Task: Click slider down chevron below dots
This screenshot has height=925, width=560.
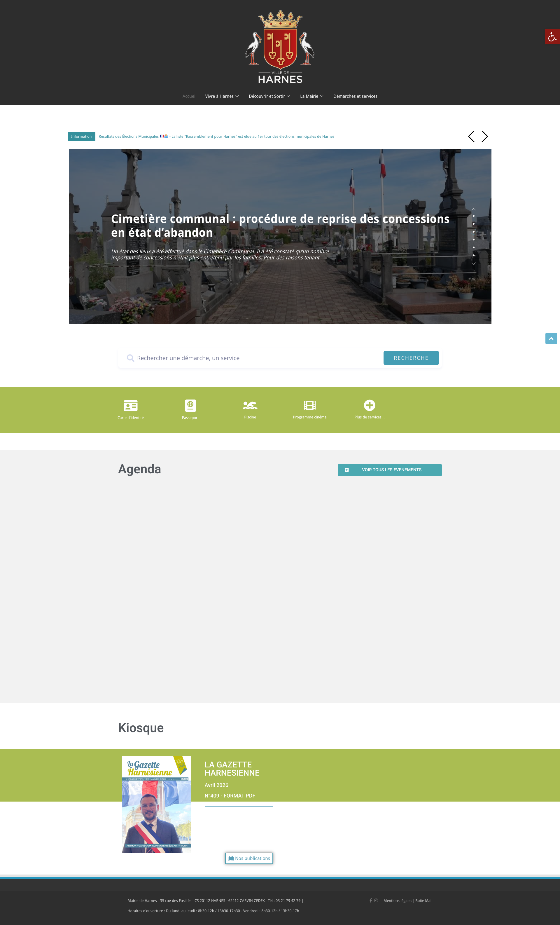Action: click(474, 263)
